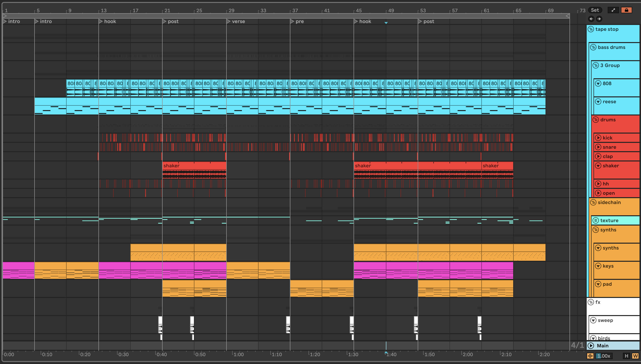Jump to previous locator arrow
This screenshot has height=364, width=641.
[x=591, y=19]
